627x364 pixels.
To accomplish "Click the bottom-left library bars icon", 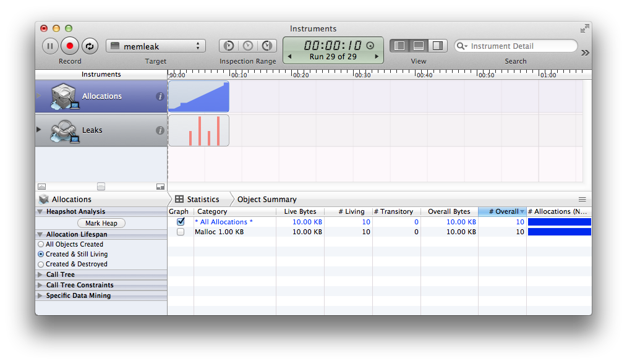I will point(41,187).
